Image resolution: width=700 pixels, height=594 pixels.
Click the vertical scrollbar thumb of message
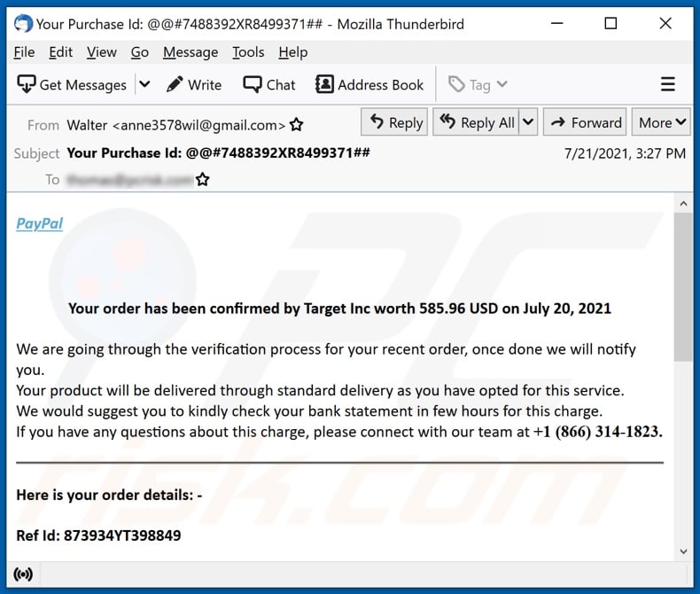click(683, 284)
